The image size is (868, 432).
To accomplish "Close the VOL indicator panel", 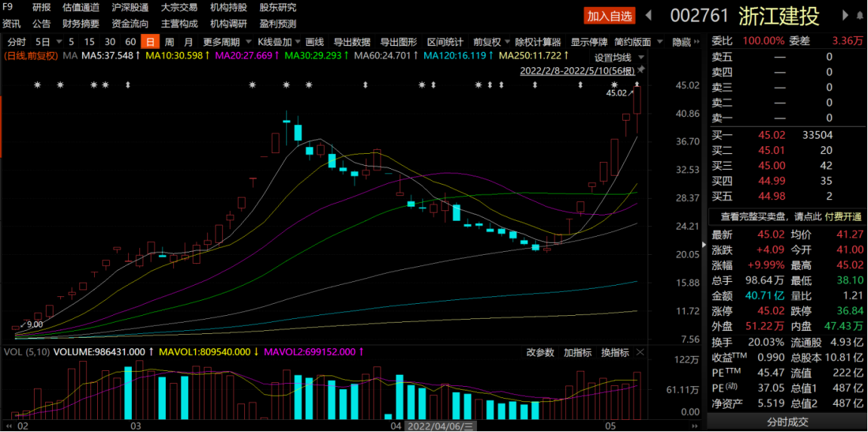I will (640, 352).
